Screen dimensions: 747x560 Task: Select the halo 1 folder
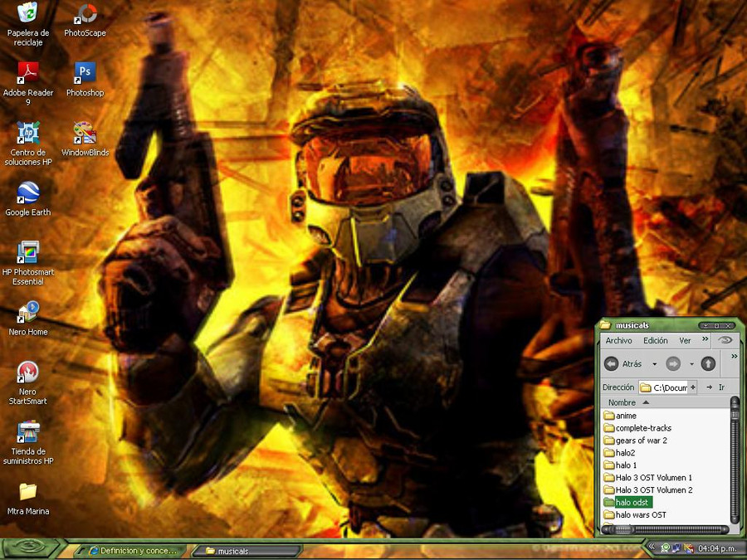pyautogui.click(x=620, y=465)
